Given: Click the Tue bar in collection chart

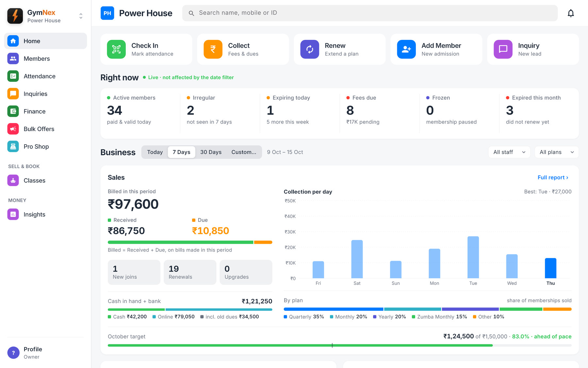Looking at the screenshot, I should (x=473, y=257).
